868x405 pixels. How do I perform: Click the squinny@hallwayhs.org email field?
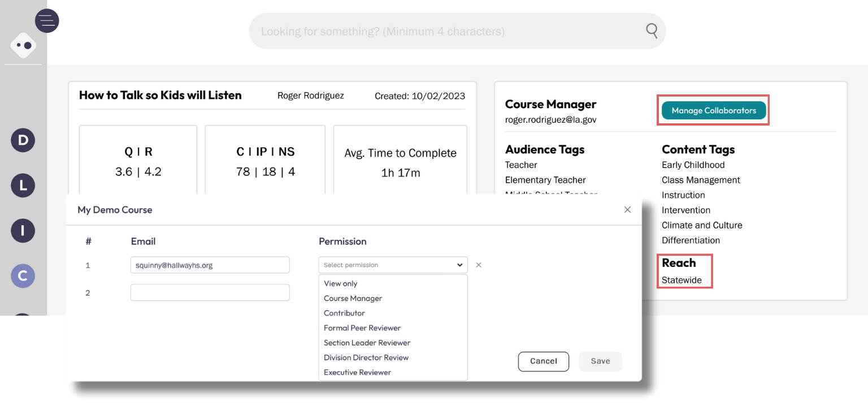point(210,265)
